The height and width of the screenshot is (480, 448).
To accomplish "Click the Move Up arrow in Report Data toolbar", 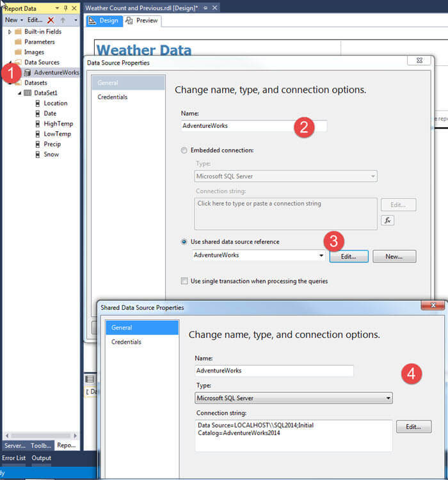I will point(63,20).
